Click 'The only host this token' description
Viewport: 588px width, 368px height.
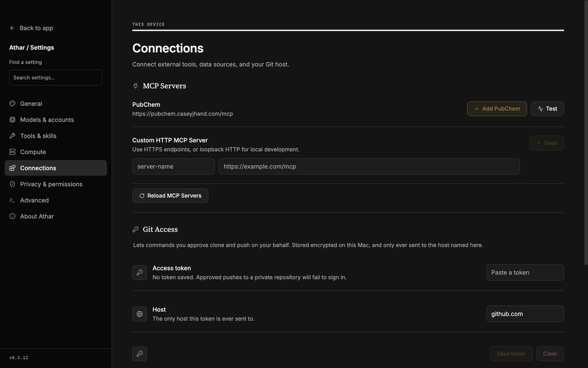pos(203,319)
